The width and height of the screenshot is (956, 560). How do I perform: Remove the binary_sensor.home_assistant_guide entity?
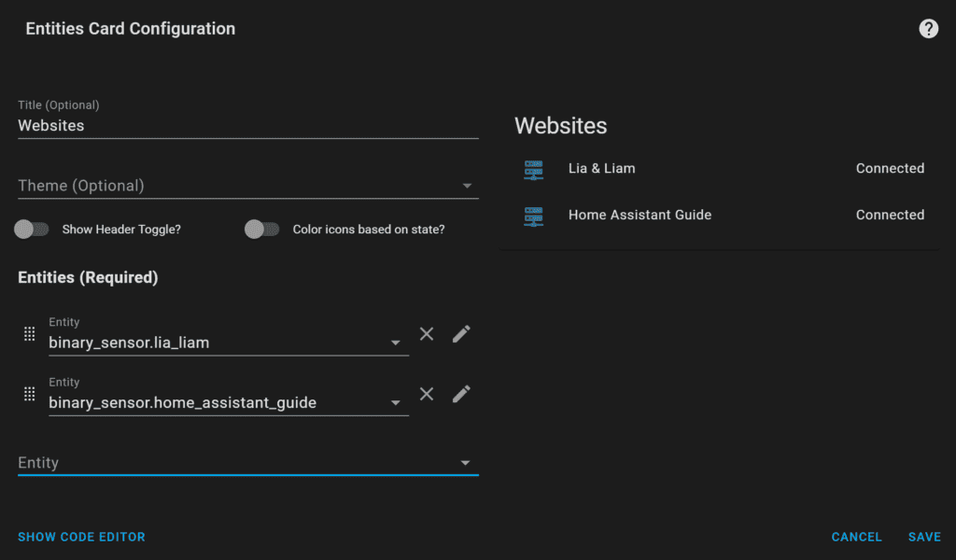pos(427,394)
